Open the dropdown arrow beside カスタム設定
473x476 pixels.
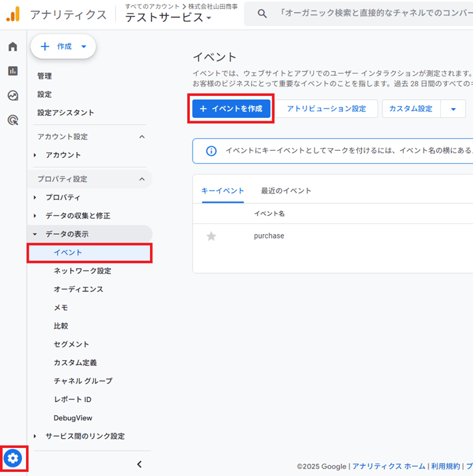click(x=453, y=109)
